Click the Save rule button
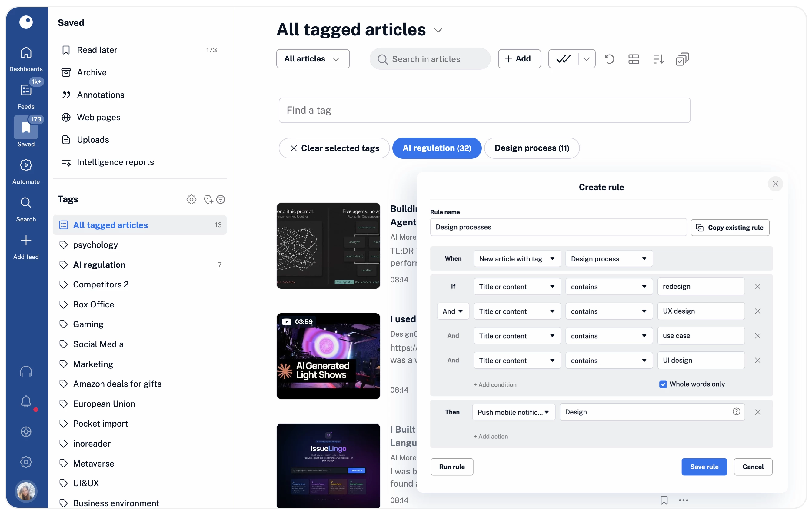This screenshot has width=812, height=515. click(x=704, y=467)
